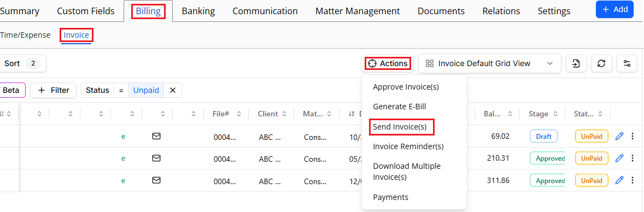Open the Sort button with 2 badge
This screenshot has height=212, width=644.
[x=22, y=64]
